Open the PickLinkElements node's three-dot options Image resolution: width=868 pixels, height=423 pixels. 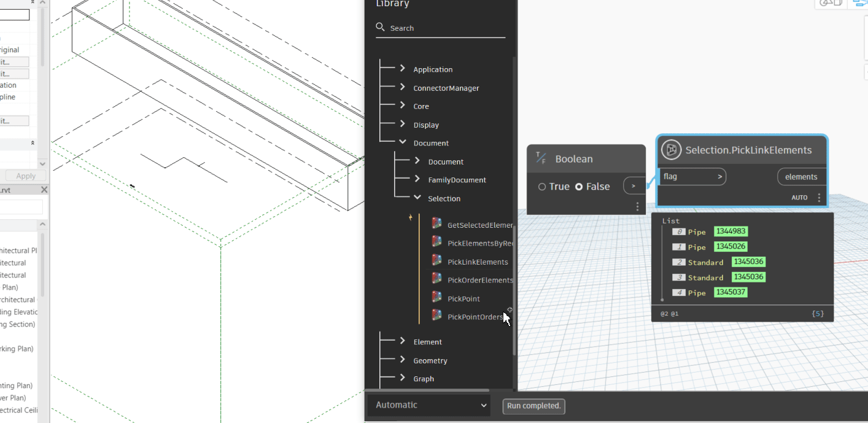[819, 198]
